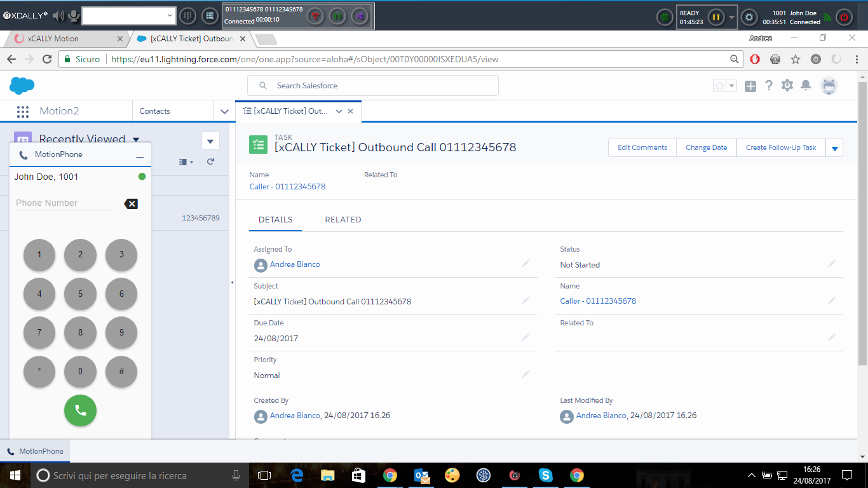Click Edit Comments button

(x=642, y=147)
